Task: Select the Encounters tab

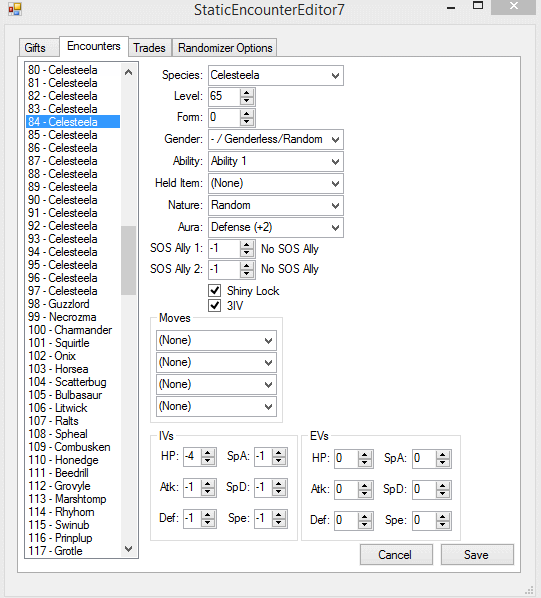Action: pos(94,46)
